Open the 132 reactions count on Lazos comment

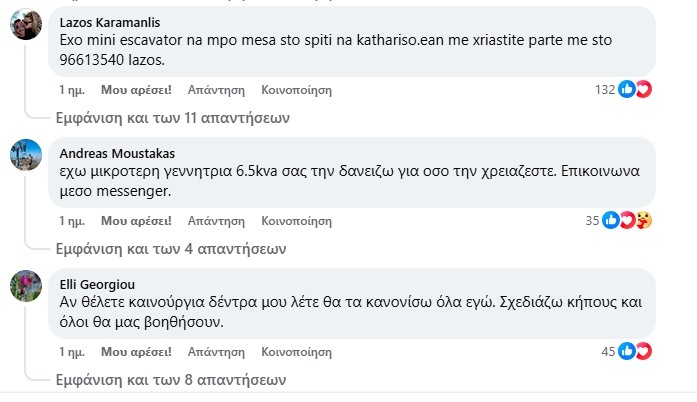605,90
